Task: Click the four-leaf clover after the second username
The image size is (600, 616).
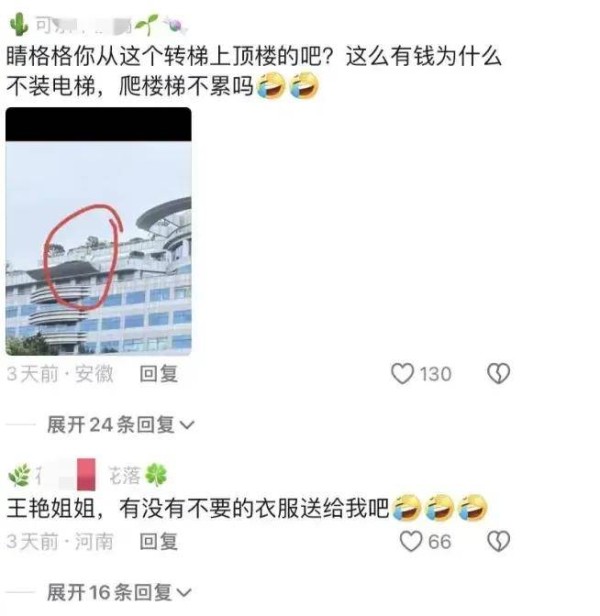Action: (156, 475)
